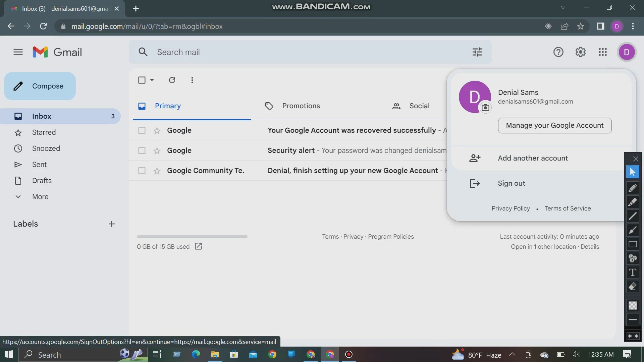Screen dimensions: 644x362
Task: Select Bandicam text tool
Action: click(x=633, y=273)
